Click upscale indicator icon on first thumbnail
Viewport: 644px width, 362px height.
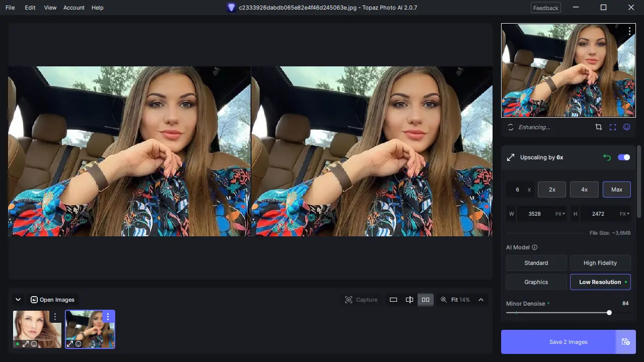tap(25, 344)
